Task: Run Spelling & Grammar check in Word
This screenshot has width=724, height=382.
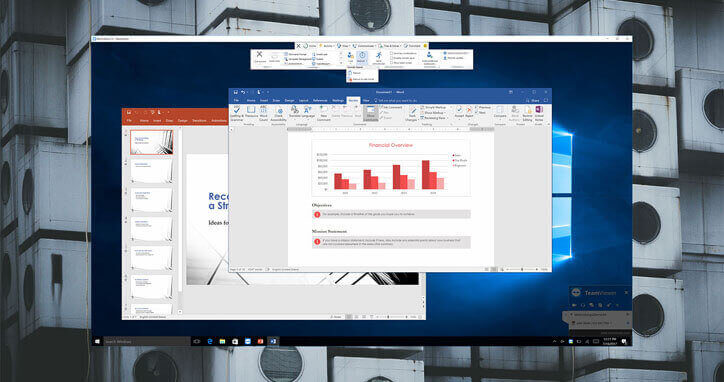Action: [x=237, y=114]
